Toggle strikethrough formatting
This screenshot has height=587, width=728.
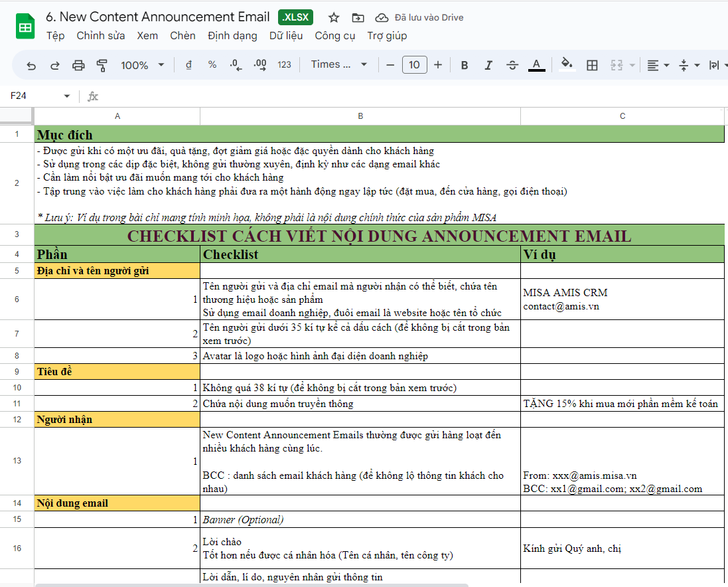(512, 65)
